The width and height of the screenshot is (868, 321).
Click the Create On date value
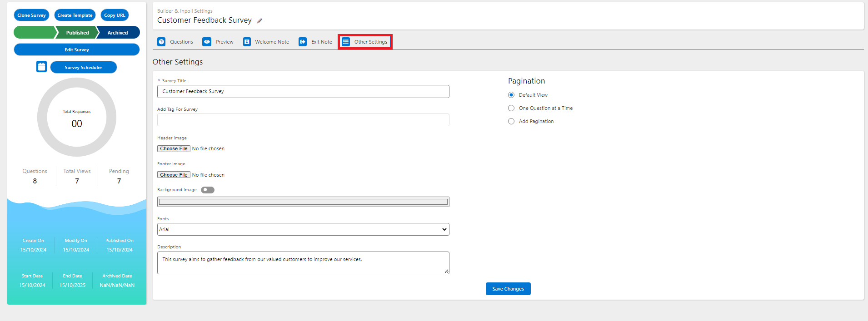click(34, 250)
